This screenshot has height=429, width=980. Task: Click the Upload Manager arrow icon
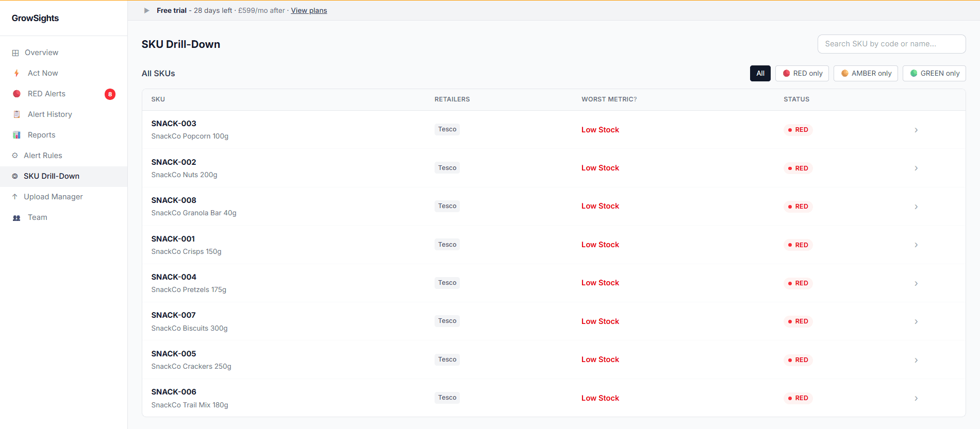(x=15, y=197)
